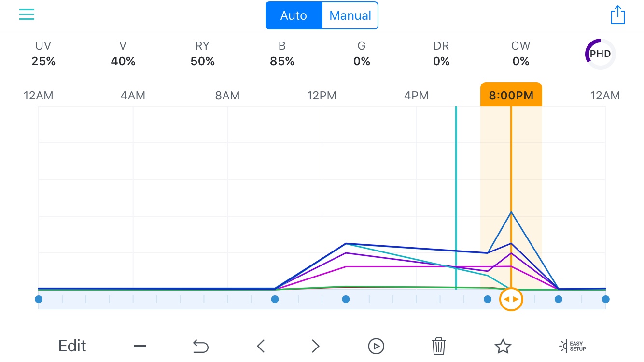Tap the share/export icon
This screenshot has width=644, height=362.
click(x=618, y=15)
